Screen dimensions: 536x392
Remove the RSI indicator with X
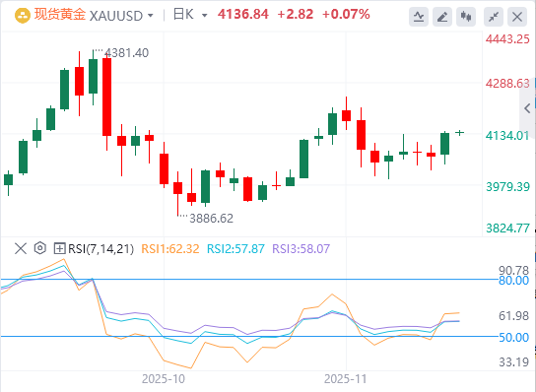point(21,248)
